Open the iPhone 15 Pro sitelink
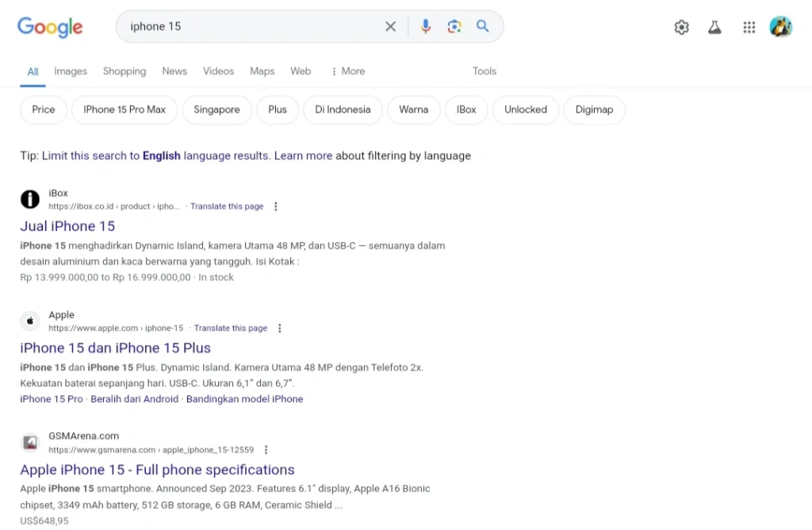The image size is (812, 530). coord(52,399)
